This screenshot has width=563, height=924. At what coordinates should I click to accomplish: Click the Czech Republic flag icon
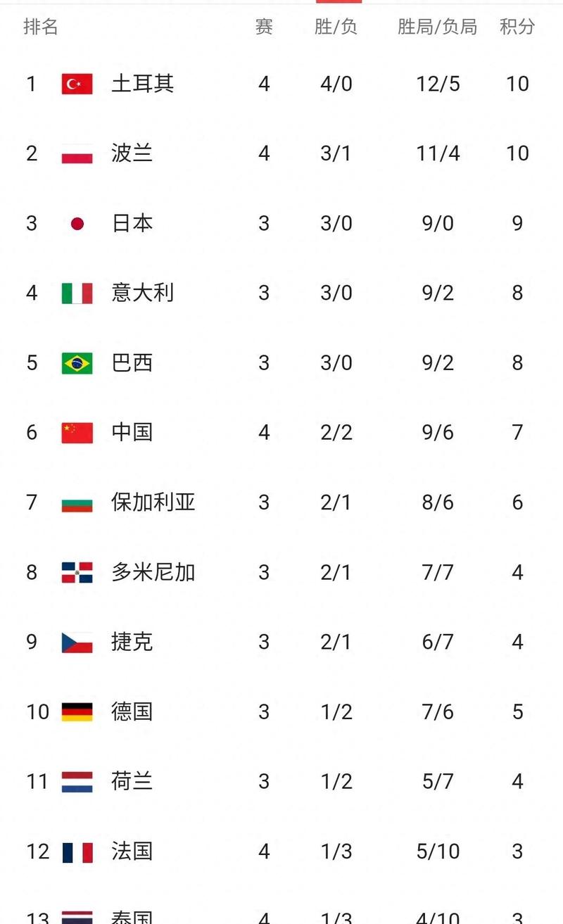[77, 642]
